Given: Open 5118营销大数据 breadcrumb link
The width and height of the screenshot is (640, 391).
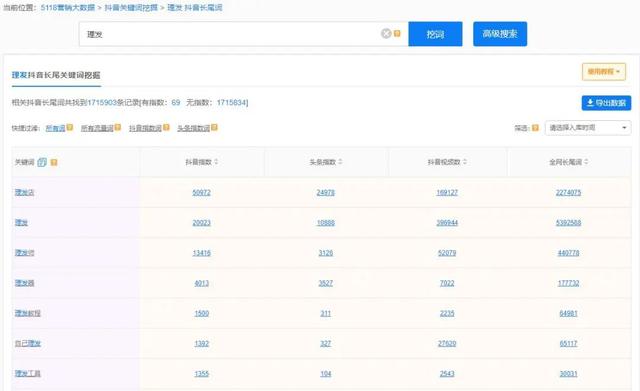Looking at the screenshot, I should (68, 7).
